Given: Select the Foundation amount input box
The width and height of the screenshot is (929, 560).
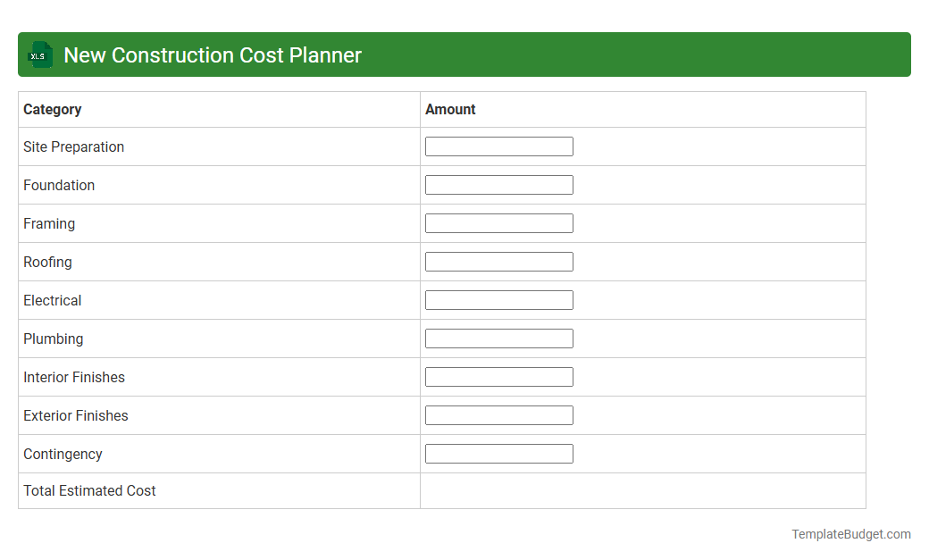Looking at the screenshot, I should coord(499,184).
